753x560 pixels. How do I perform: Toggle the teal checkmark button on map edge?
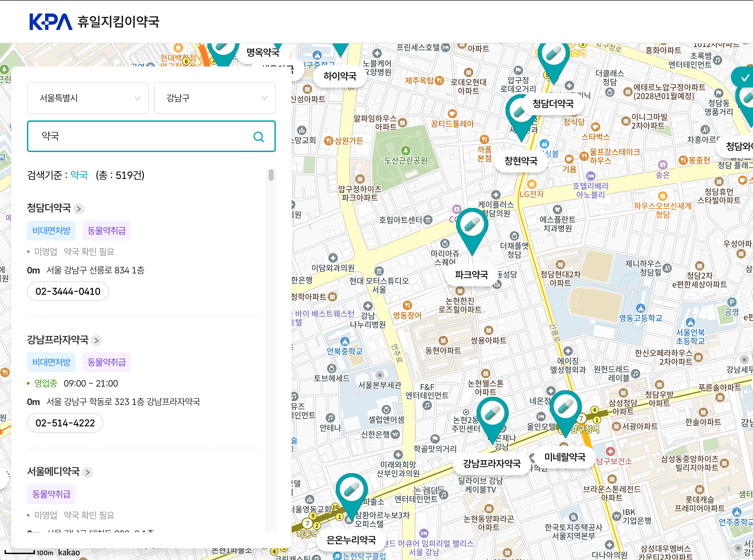click(744, 78)
